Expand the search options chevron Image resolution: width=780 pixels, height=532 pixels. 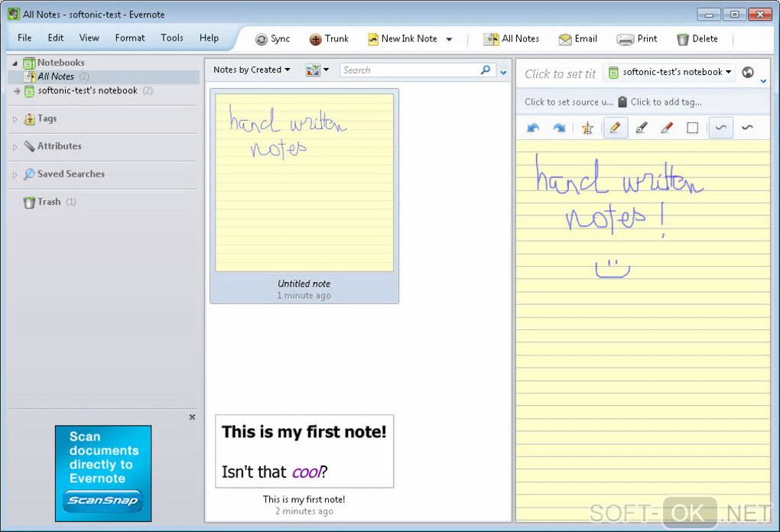coord(503,73)
